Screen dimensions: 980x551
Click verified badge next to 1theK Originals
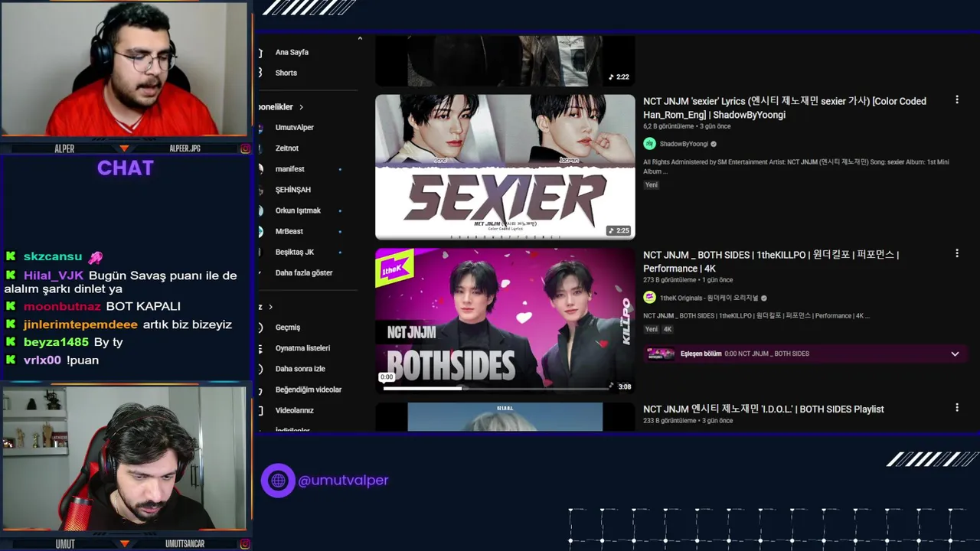(x=763, y=298)
